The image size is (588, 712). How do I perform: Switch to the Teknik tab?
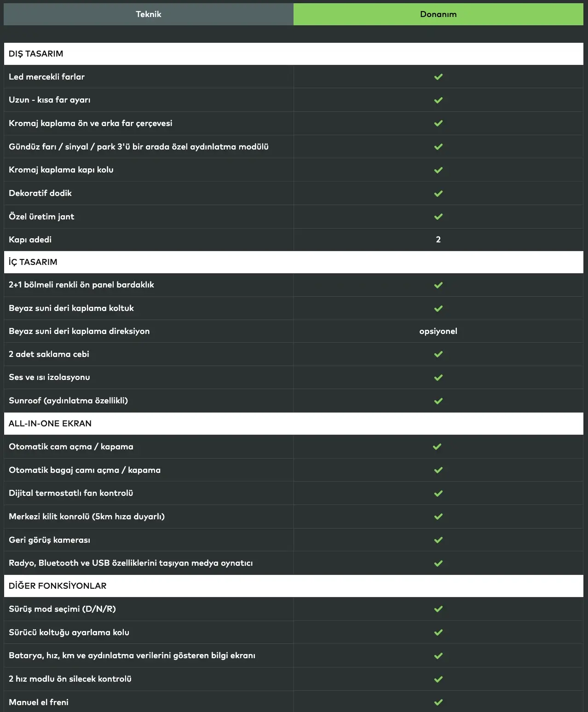pyautogui.click(x=148, y=14)
